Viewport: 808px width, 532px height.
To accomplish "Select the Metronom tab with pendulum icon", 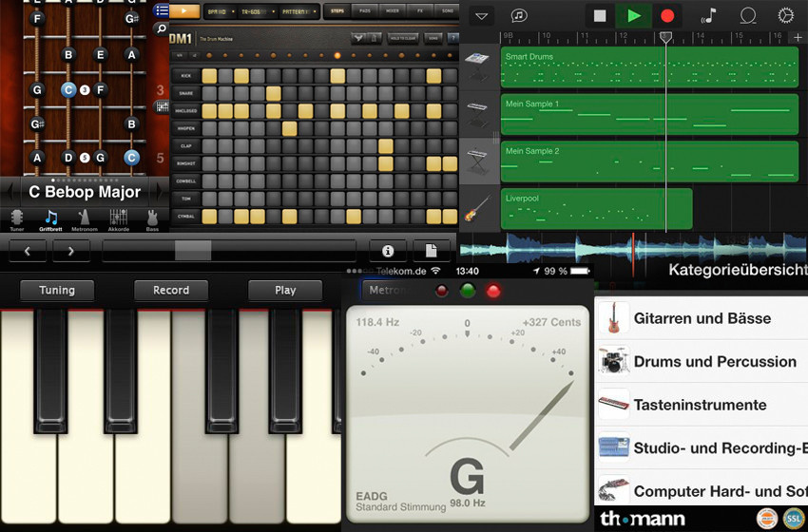I will pyautogui.click(x=84, y=220).
